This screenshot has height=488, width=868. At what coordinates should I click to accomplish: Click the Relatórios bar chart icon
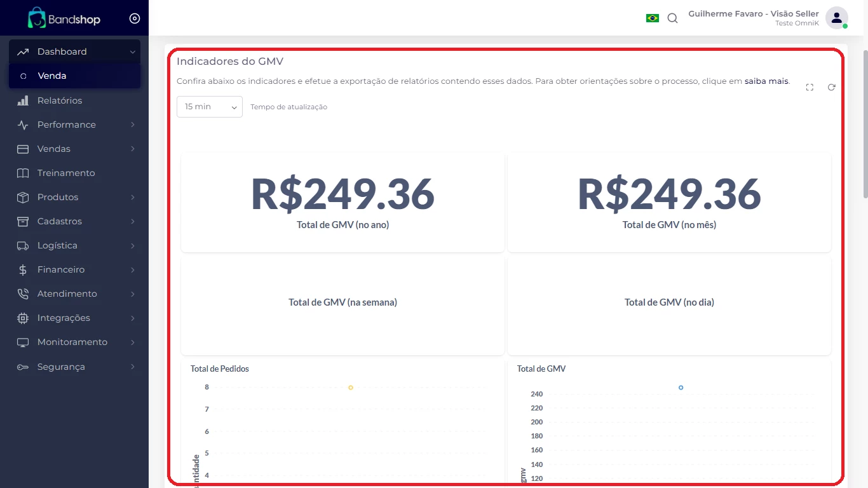(23, 100)
